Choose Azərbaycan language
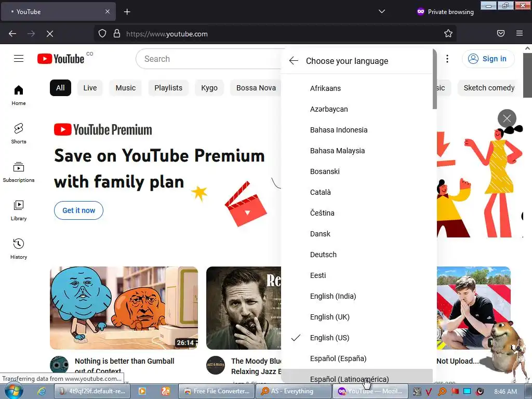 point(357,109)
